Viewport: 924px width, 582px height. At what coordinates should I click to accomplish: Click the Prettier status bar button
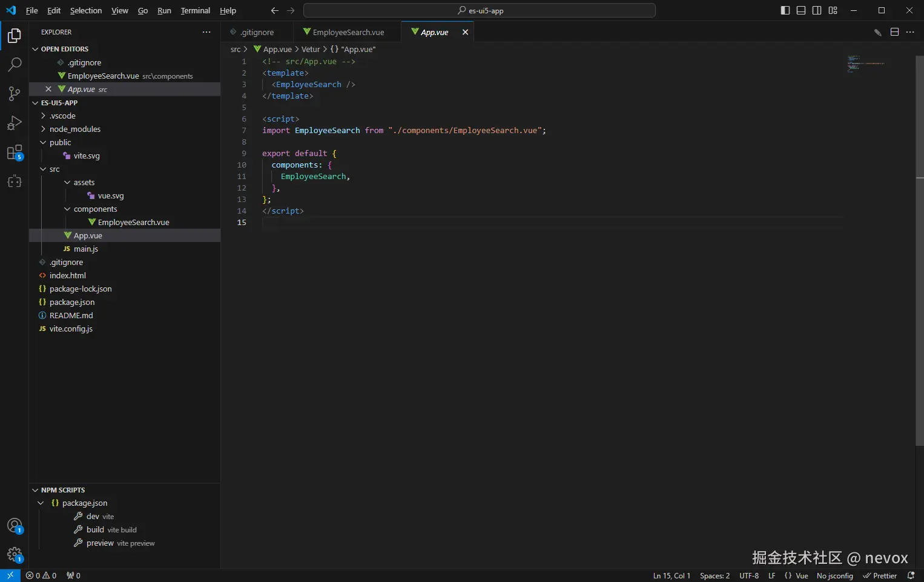tap(880, 575)
